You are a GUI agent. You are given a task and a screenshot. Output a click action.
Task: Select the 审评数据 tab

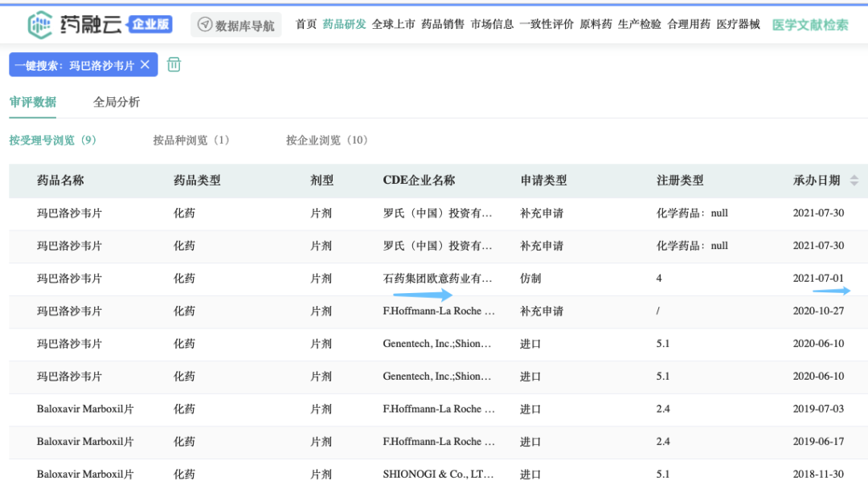[x=33, y=102]
